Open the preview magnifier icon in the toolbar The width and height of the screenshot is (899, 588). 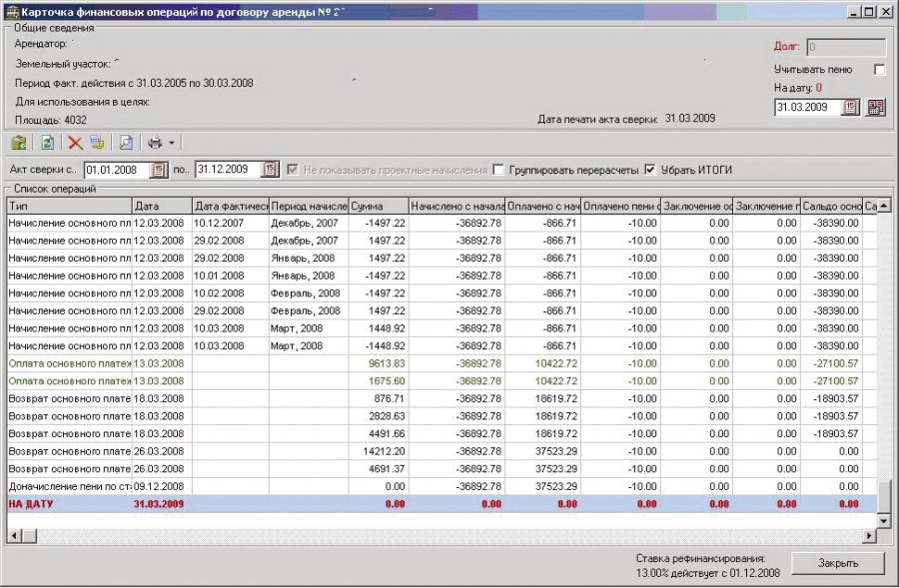click(126, 143)
